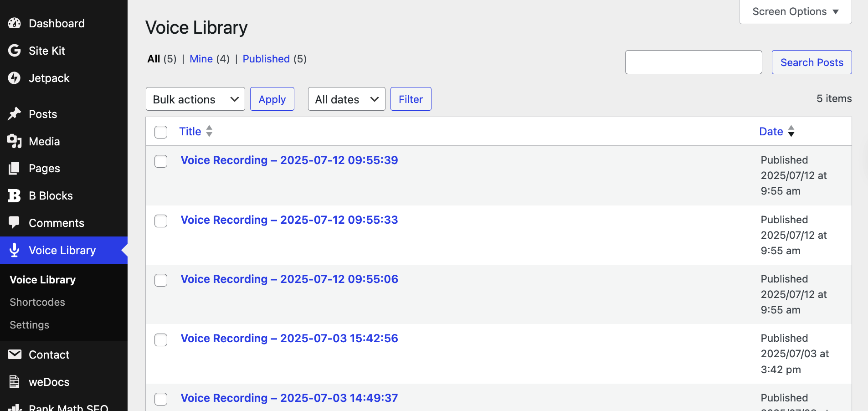Select the Comments bubble icon
The width and height of the screenshot is (868, 411).
pos(15,222)
